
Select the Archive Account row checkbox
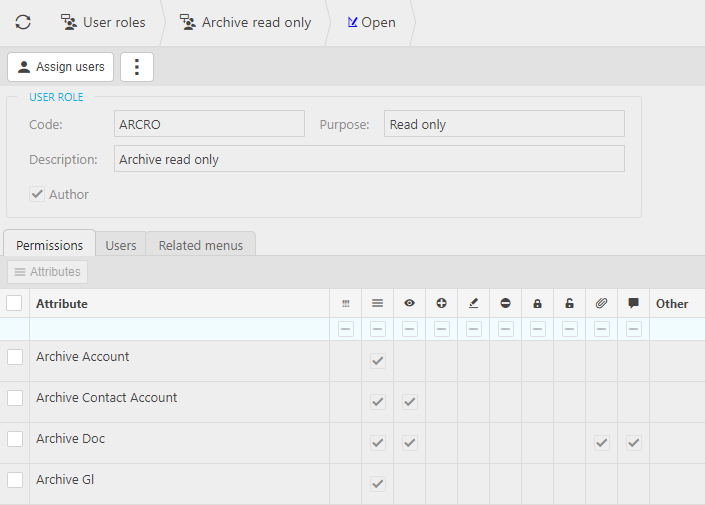15,357
